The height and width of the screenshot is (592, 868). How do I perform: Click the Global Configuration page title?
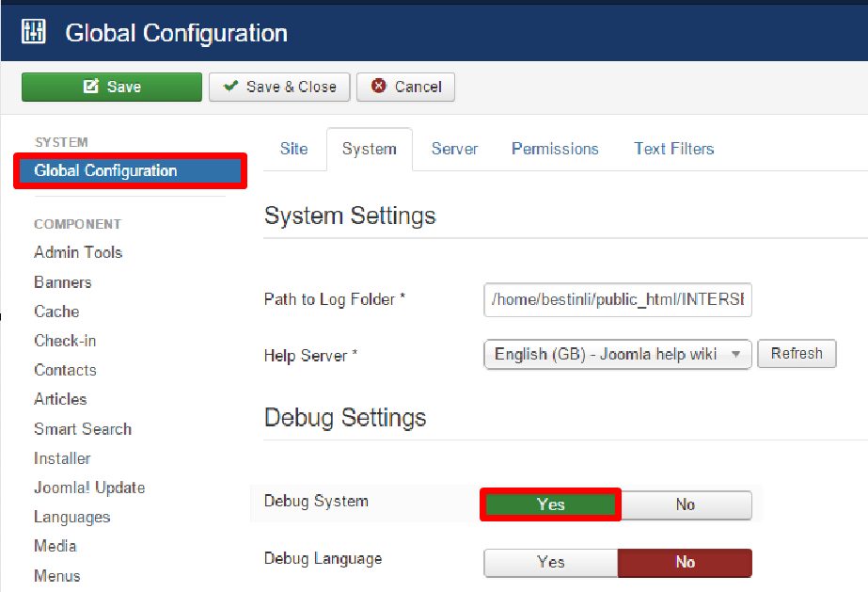point(177,33)
